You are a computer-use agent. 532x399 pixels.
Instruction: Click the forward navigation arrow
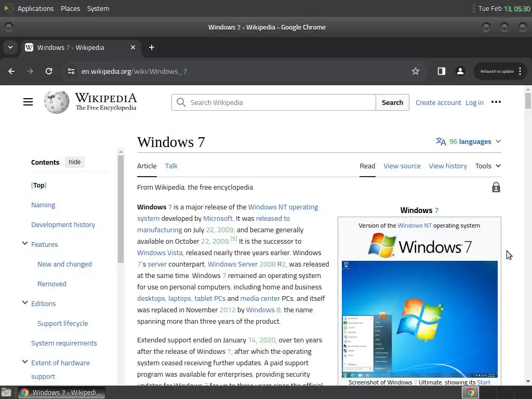click(x=30, y=71)
